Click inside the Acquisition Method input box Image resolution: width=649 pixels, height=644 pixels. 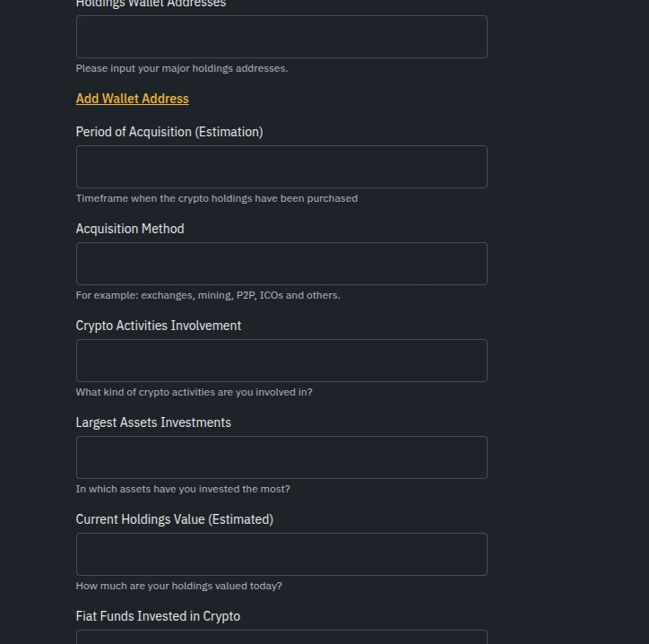(x=281, y=264)
